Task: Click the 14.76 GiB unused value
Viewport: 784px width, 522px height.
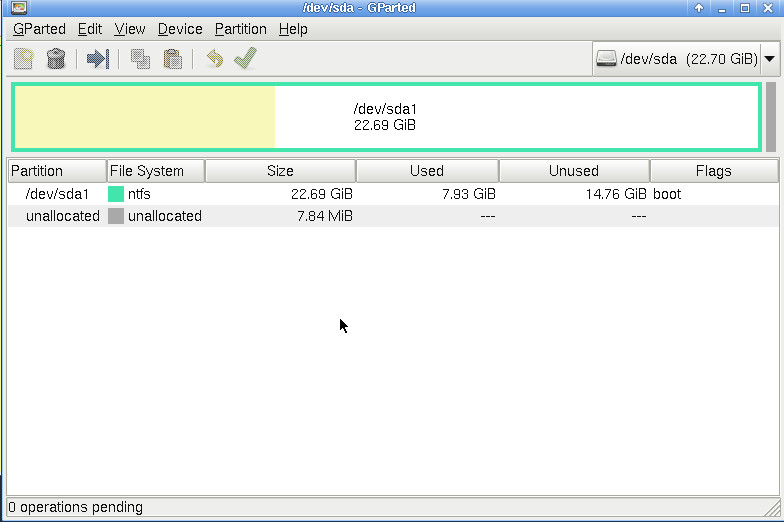Action: [x=616, y=194]
